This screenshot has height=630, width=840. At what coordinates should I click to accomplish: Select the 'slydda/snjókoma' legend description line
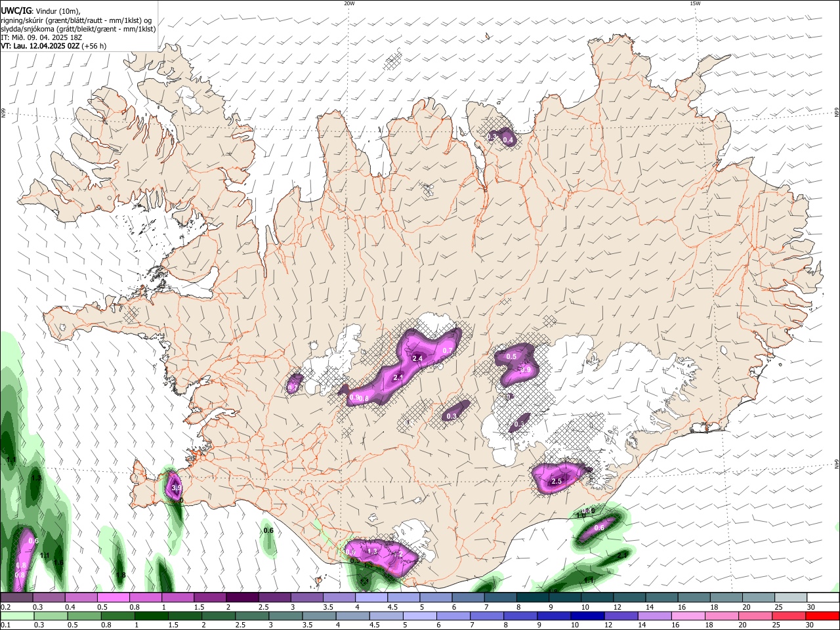point(78,29)
